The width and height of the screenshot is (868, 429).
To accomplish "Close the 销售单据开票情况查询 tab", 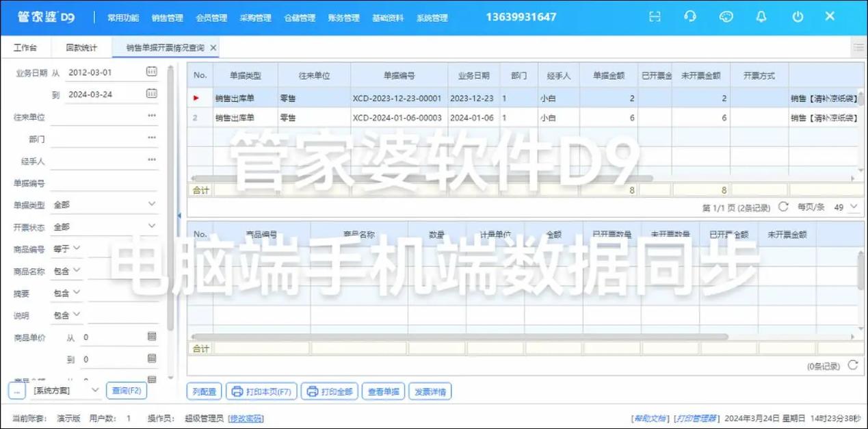I will pyautogui.click(x=213, y=48).
